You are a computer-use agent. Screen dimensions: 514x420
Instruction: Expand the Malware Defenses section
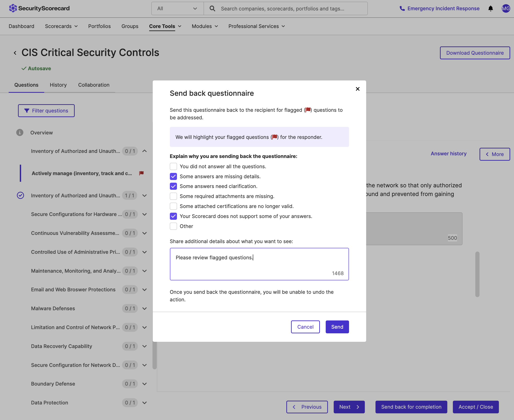145,308
